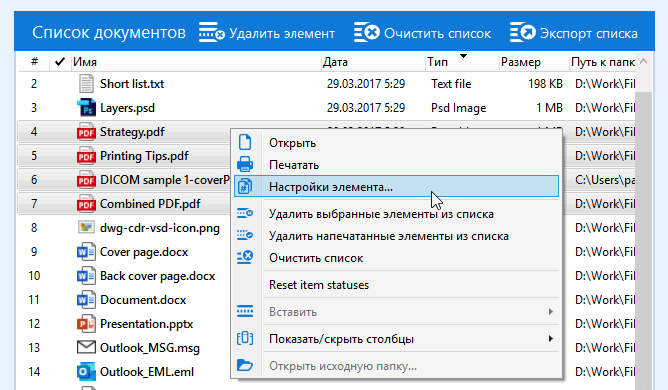
Task: Select the Printing Tips.pdf row
Action: point(124,156)
